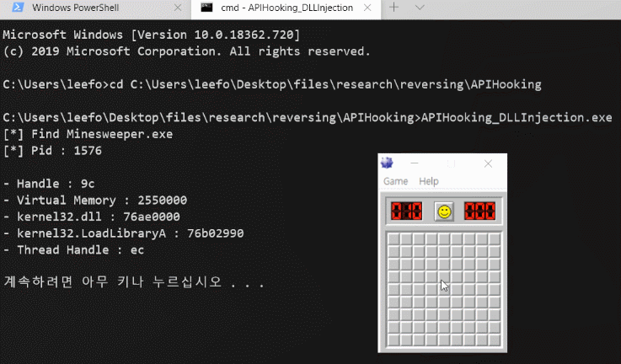Click the '[*] Pid : 1576' line

pos(52,151)
